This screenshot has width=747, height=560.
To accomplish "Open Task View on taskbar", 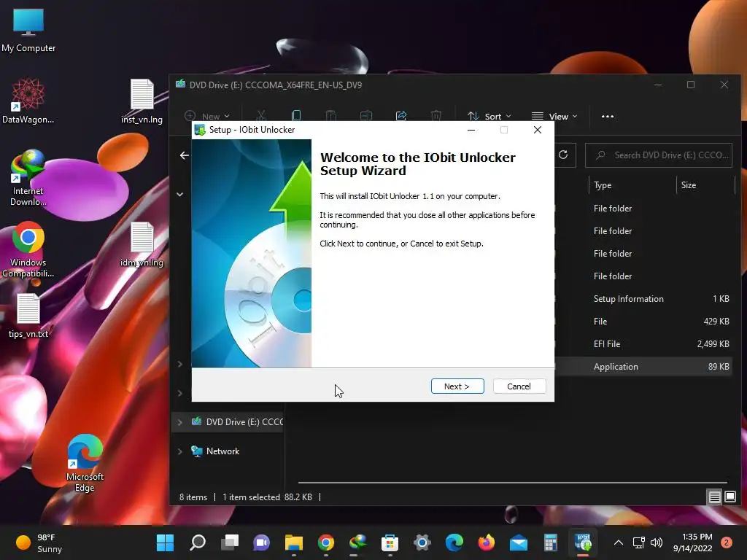I will (230, 542).
